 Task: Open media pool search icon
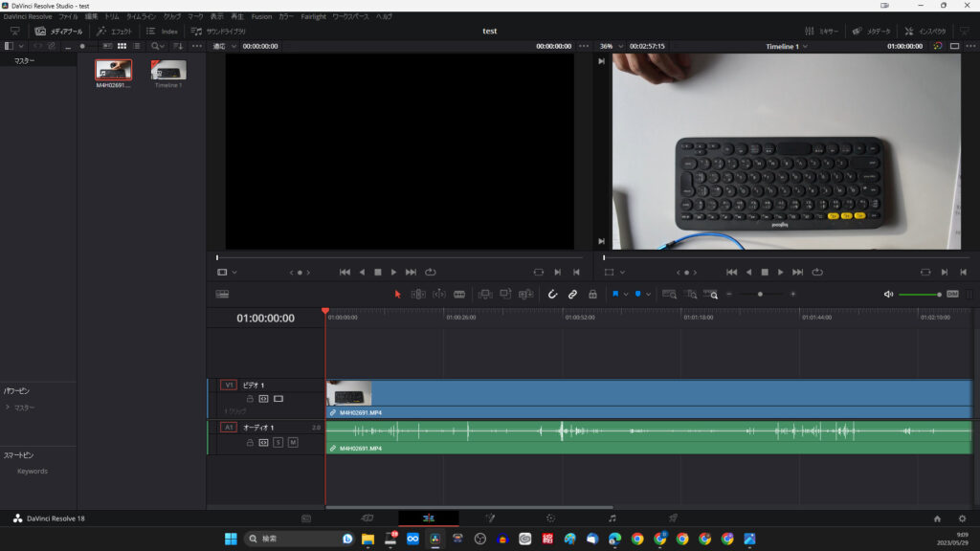click(x=155, y=46)
